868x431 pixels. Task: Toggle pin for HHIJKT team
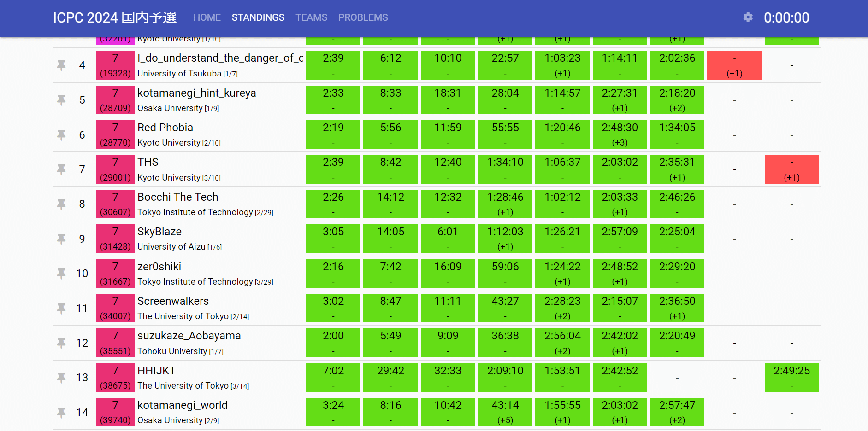coord(61,378)
